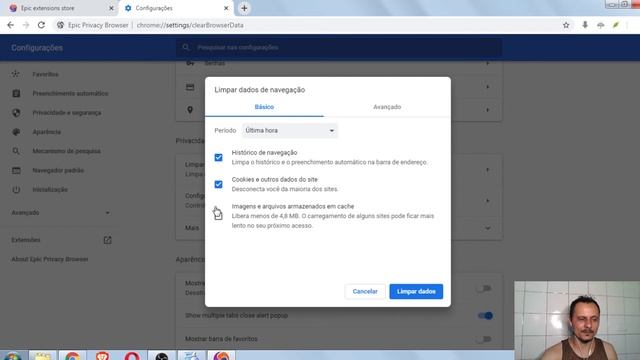
Task: Open Extensões link in the sidebar
Action: click(x=26, y=240)
